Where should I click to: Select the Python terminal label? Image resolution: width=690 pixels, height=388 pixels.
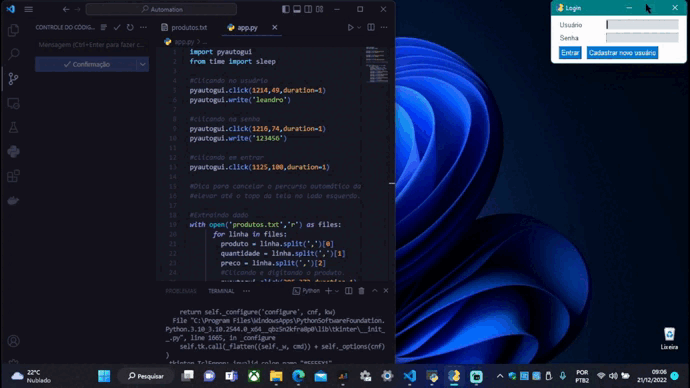[x=306, y=291]
